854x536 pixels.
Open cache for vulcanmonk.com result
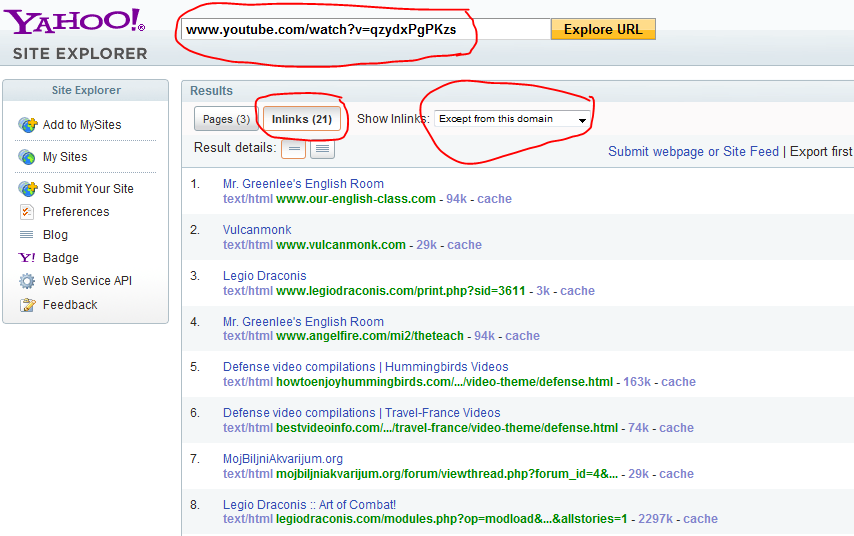click(x=465, y=245)
